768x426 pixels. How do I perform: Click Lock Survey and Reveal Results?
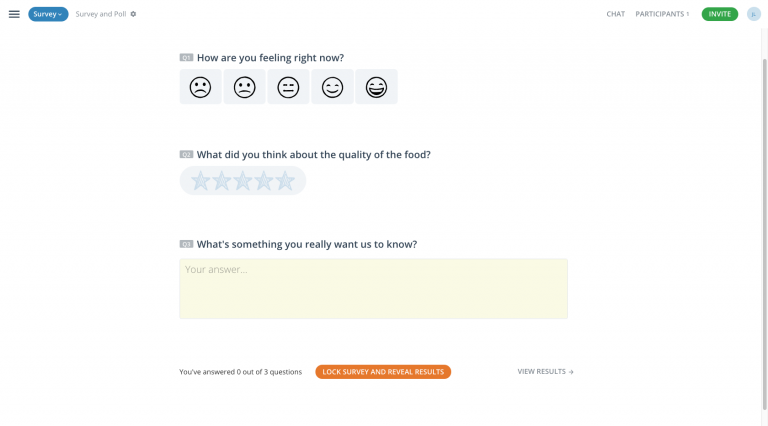(x=383, y=372)
